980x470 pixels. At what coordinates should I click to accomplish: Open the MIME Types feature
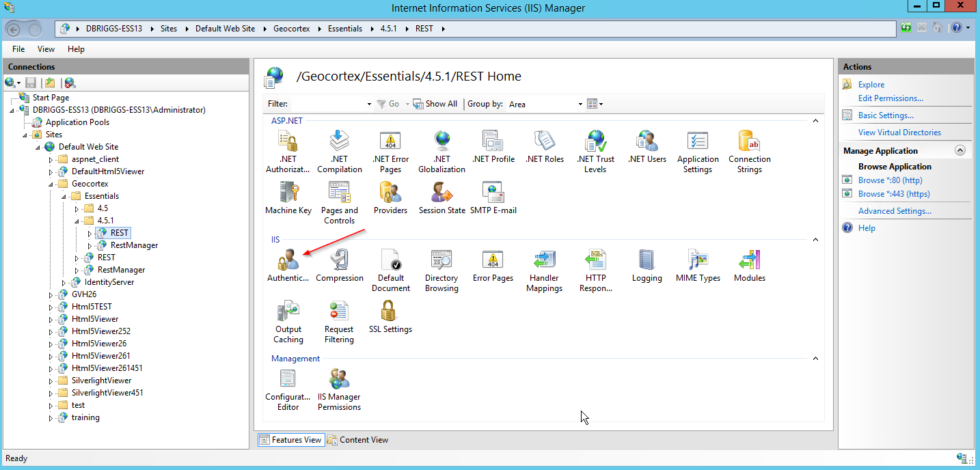click(698, 265)
